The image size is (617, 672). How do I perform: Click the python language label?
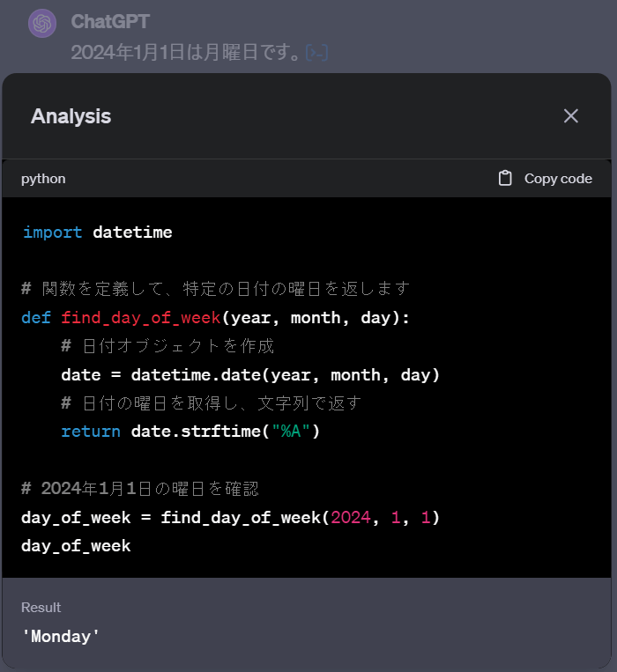[43, 179]
